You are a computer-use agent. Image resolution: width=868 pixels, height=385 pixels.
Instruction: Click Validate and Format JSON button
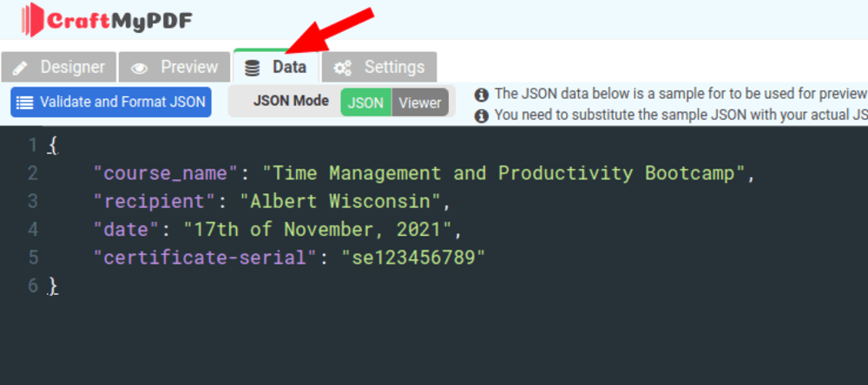point(111,102)
